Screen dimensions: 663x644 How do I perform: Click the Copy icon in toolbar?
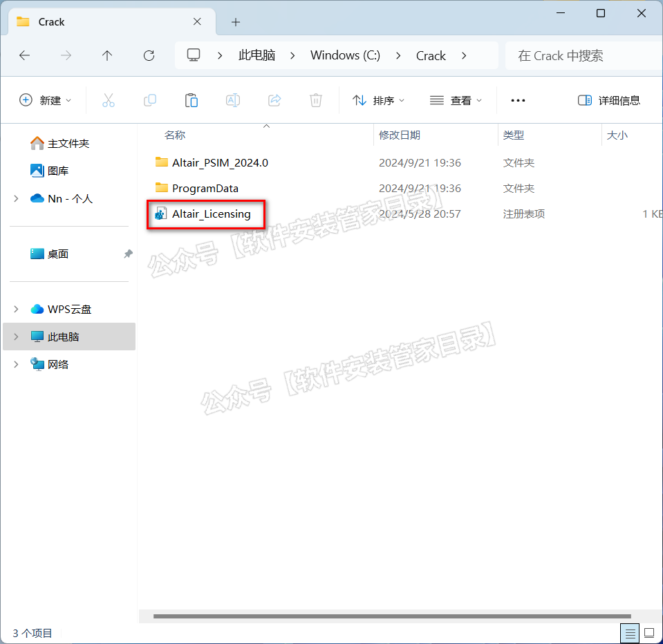(x=150, y=101)
